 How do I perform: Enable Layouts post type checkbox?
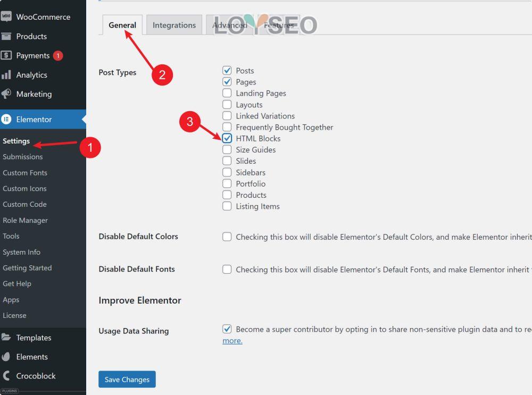227,104
